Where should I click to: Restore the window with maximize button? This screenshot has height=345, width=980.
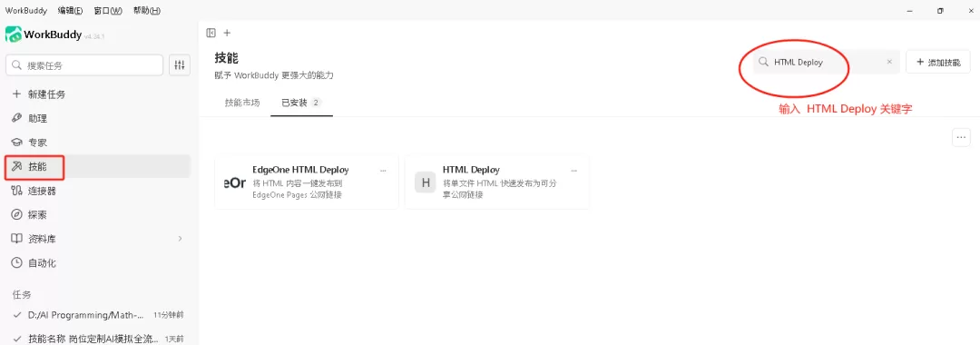tap(940, 11)
